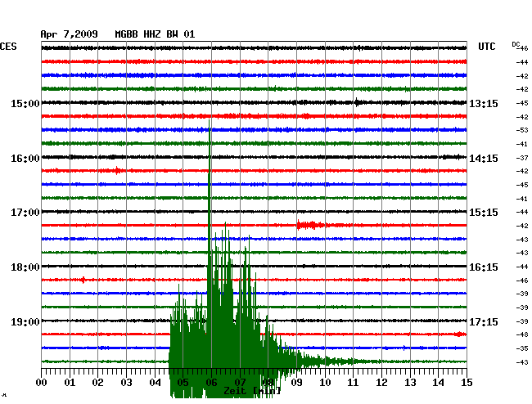Click the red blip ending the 17:15 UTC trace
The width and height of the screenshot is (532, 404).
click(x=460, y=334)
